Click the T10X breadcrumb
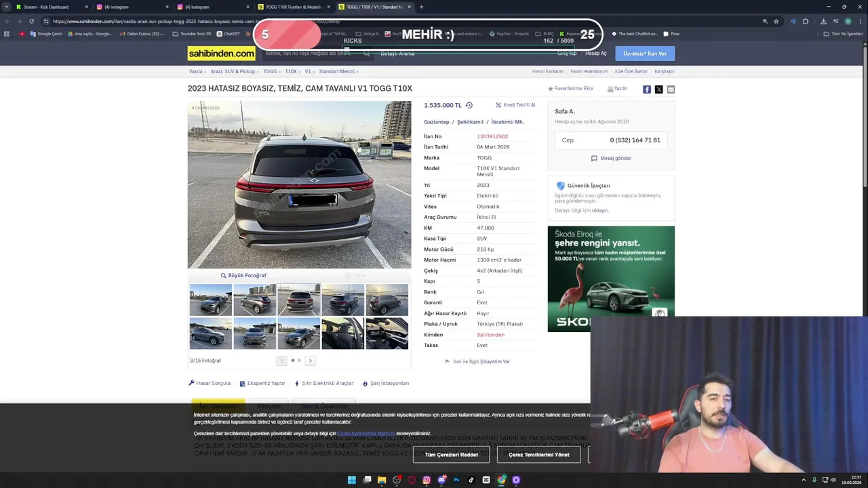The image size is (868, 488). pos(291,71)
